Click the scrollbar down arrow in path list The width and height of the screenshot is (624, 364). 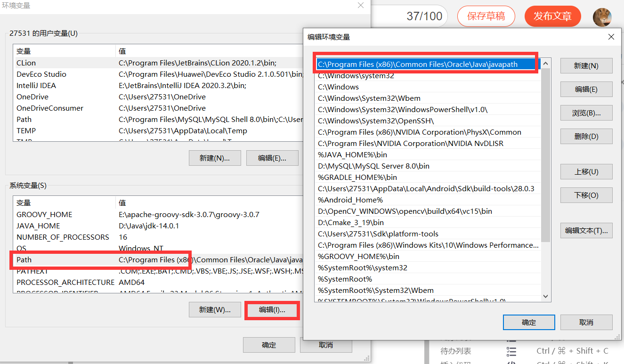click(545, 297)
